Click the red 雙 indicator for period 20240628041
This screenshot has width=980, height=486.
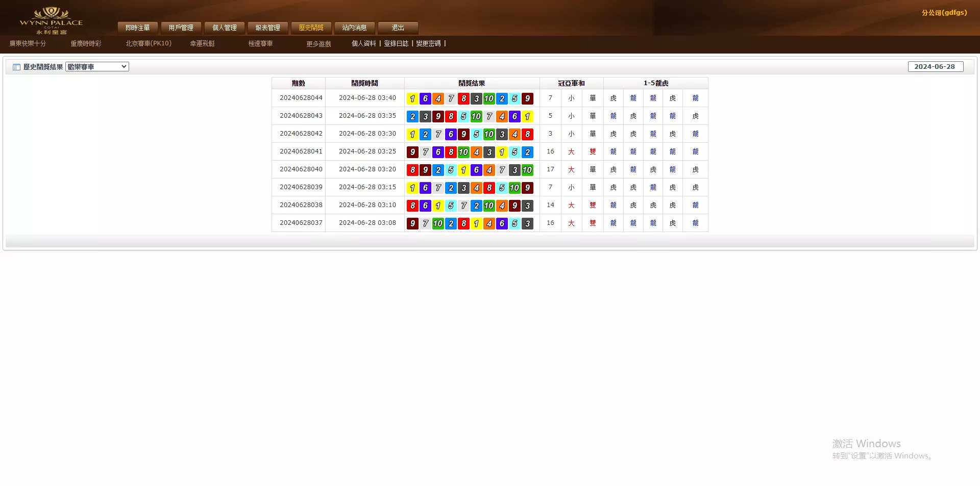pyautogui.click(x=593, y=151)
